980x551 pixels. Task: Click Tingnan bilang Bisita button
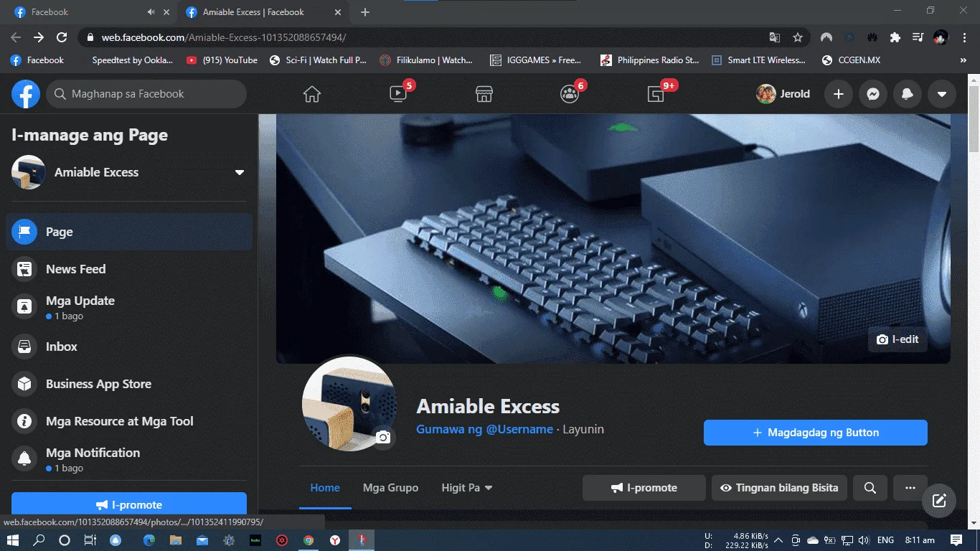pyautogui.click(x=779, y=488)
